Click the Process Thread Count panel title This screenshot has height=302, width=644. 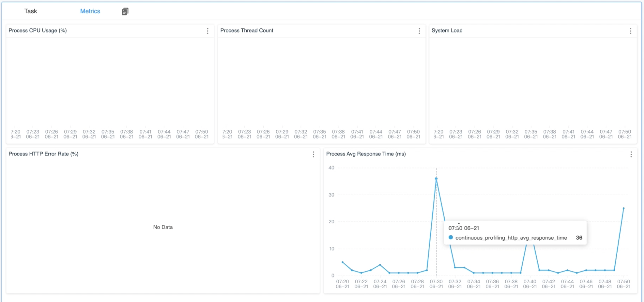247,31
